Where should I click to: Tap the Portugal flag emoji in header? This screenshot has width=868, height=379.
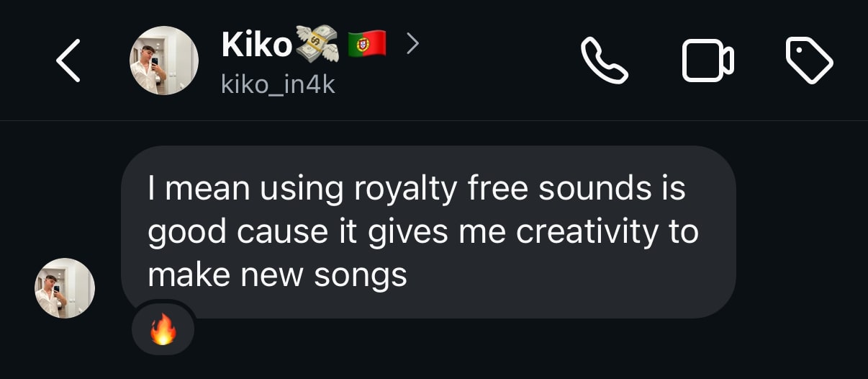click(367, 45)
